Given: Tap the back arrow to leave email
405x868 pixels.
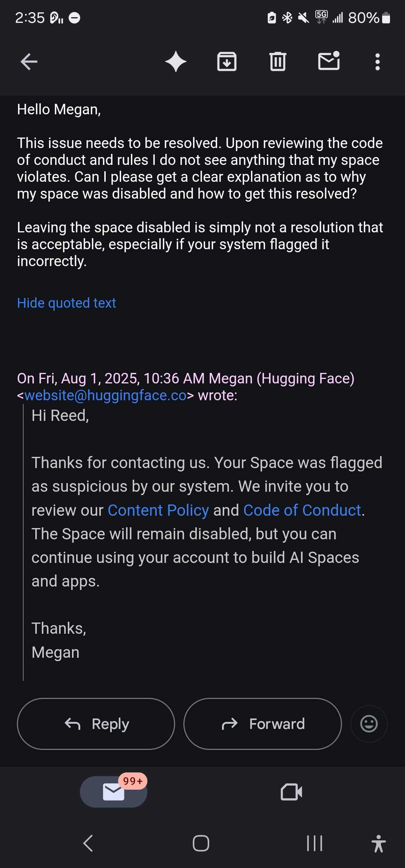Looking at the screenshot, I should [x=29, y=62].
